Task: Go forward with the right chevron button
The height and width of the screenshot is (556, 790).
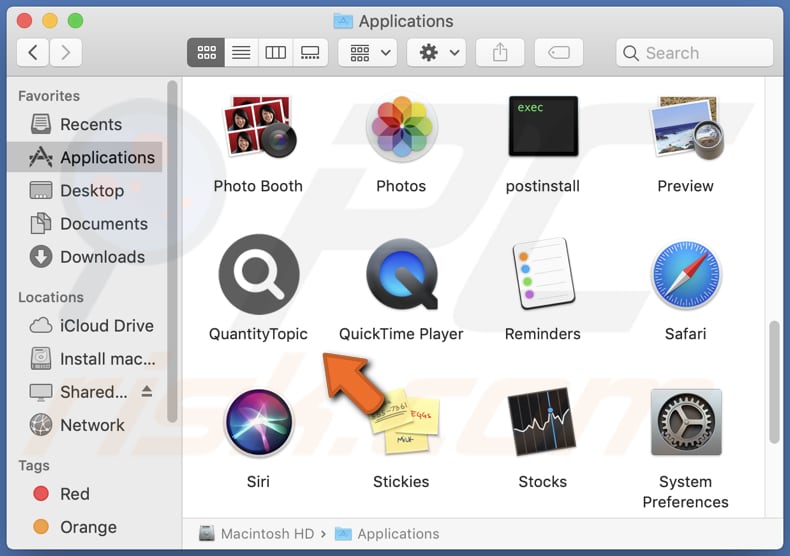Action: (65, 52)
